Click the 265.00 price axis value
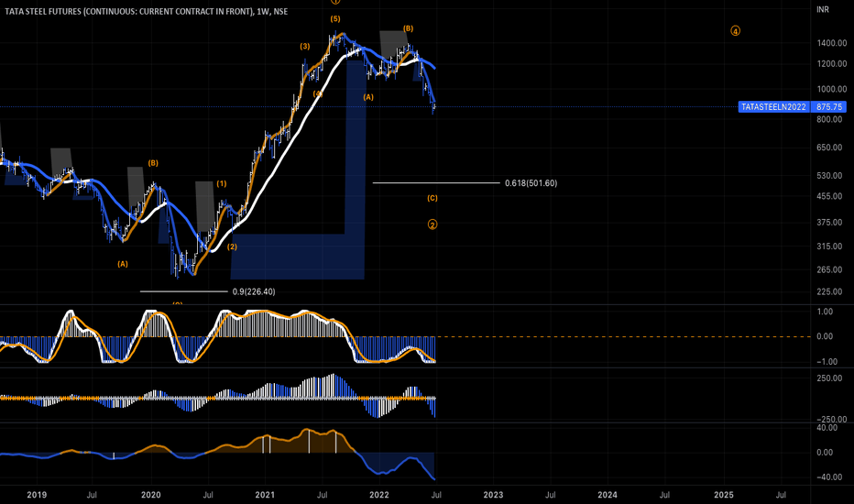Screen dimensions: 854x504 click(829, 269)
